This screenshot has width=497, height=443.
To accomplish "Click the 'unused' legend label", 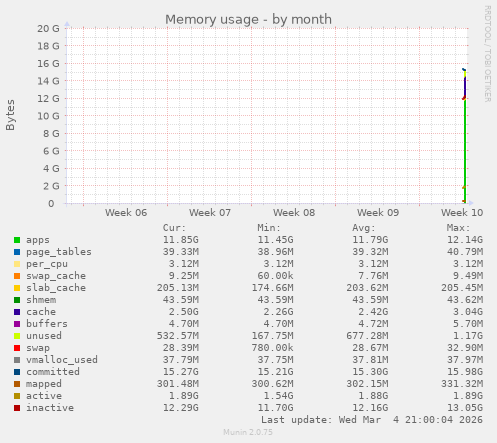I will (44, 336).
